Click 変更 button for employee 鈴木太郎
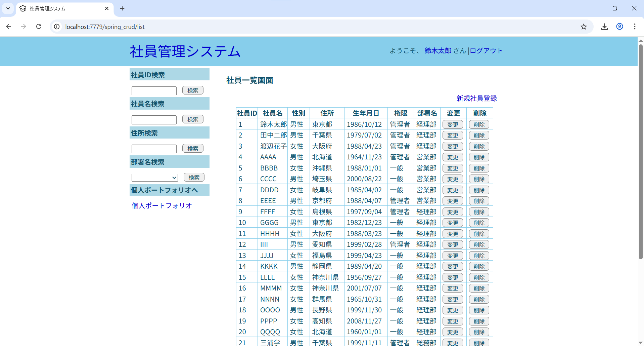 point(452,124)
